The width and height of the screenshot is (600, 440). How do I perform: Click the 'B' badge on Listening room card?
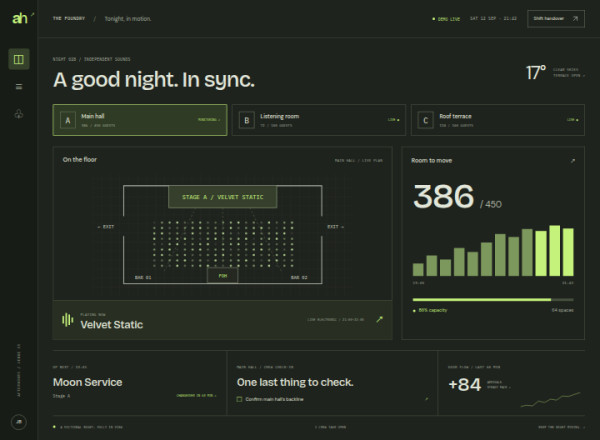pos(247,121)
